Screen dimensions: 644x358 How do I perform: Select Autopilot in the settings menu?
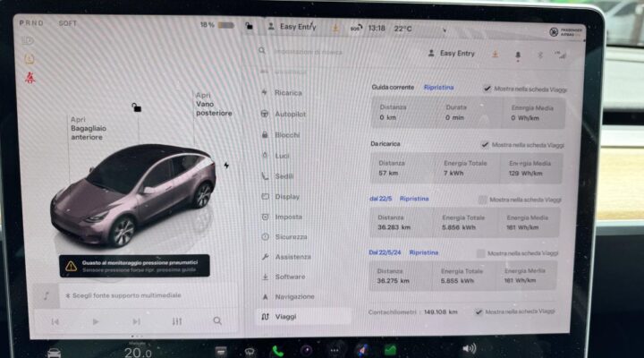(289, 114)
